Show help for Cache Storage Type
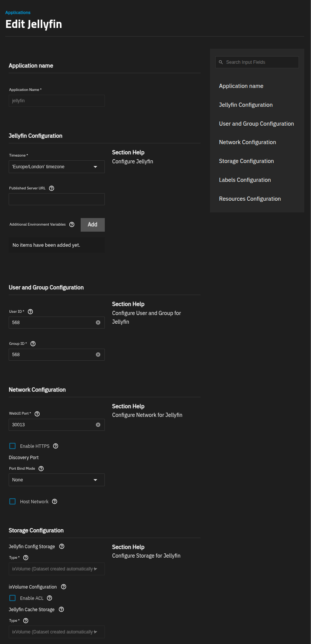This screenshot has height=644, width=311. tap(26, 621)
